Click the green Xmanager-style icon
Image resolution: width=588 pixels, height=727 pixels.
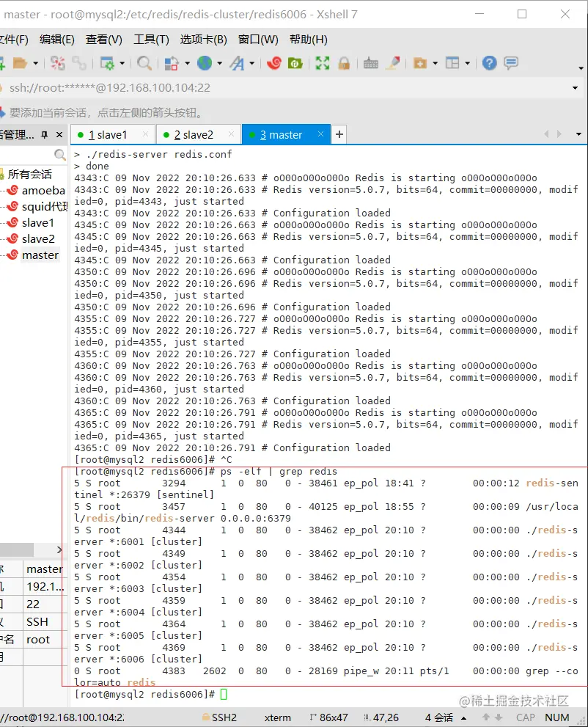point(295,63)
